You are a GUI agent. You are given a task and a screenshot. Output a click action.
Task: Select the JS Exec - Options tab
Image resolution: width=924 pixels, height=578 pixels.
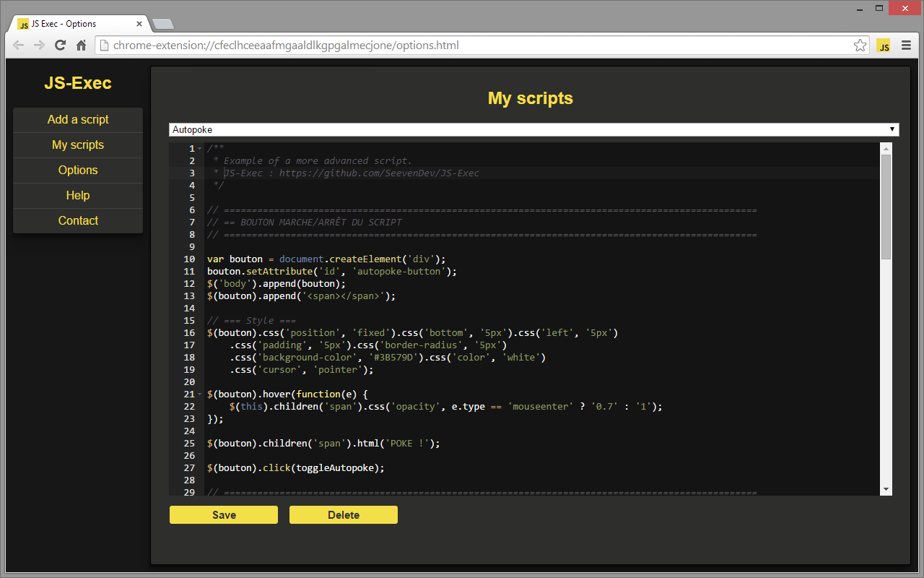pos(79,24)
